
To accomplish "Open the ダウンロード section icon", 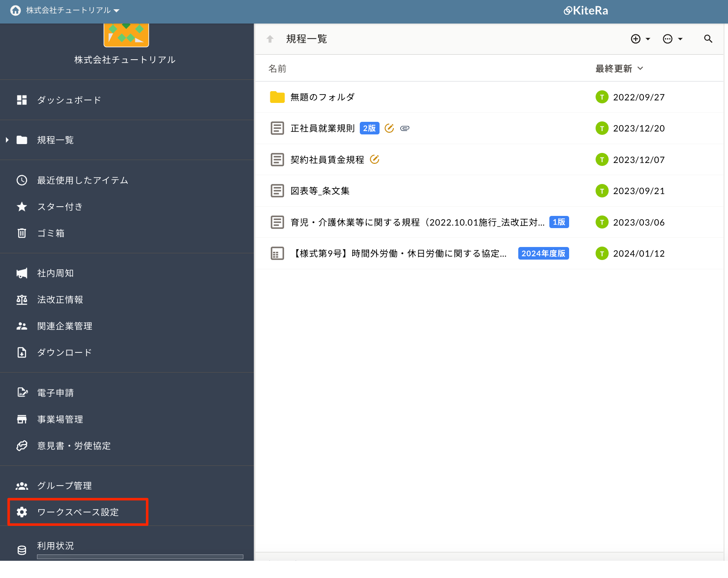I will [21, 352].
